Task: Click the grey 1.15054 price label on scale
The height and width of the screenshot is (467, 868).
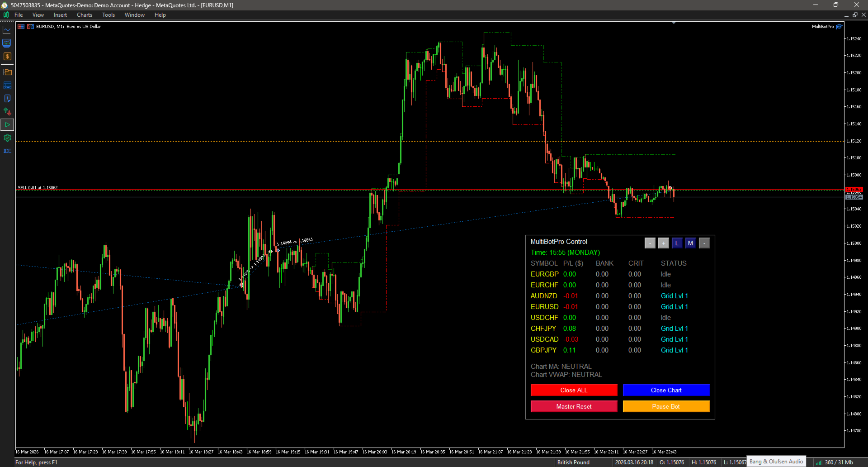Action: tap(854, 197)
